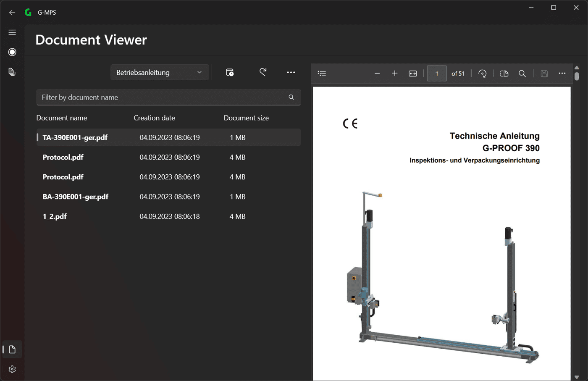
Task: Click the PDF viewer vertical scrollbar thumb
Action: pyautogui.click(x=577, y=76)
